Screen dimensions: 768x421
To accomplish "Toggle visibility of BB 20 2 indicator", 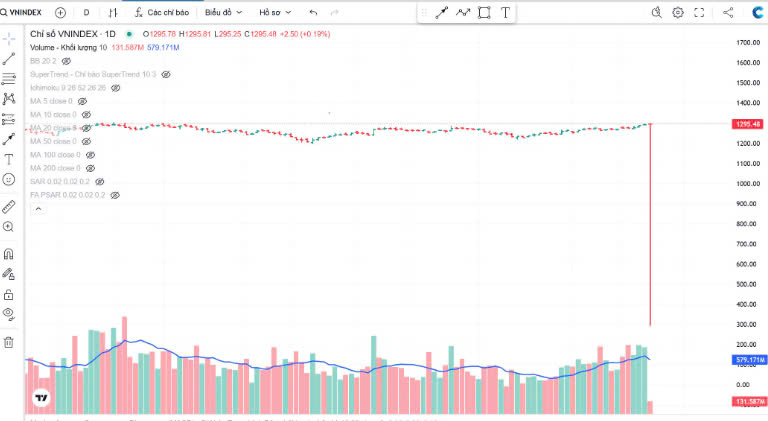I will pyautogui.click(x=66, y=61).
